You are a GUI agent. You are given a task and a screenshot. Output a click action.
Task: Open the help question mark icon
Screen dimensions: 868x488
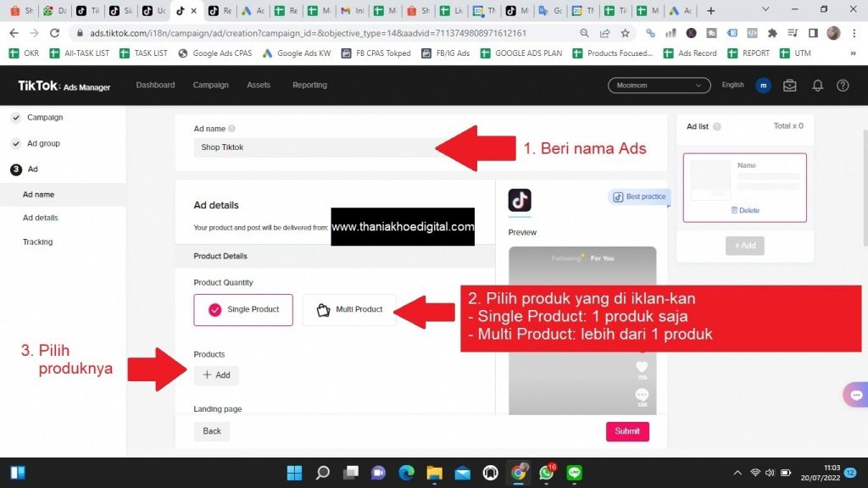click(843, 86)
